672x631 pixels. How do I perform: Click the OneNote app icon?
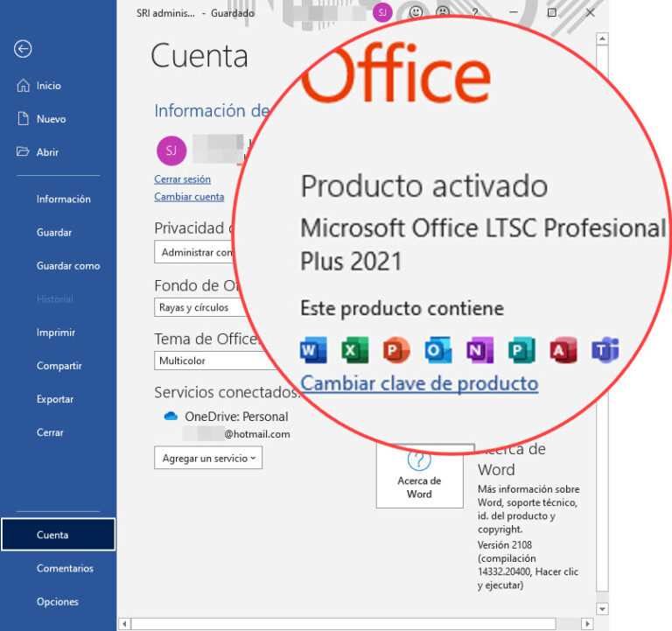(x=480, y=350)
